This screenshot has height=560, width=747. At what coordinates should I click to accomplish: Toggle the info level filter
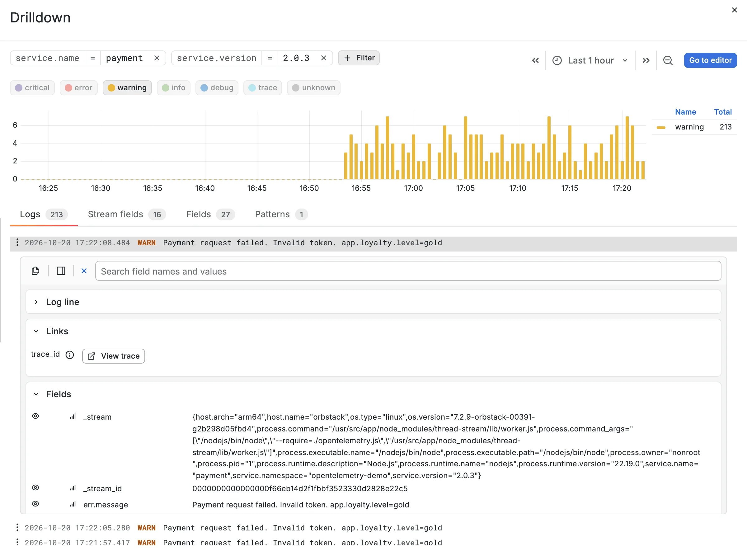pos(174,88)
